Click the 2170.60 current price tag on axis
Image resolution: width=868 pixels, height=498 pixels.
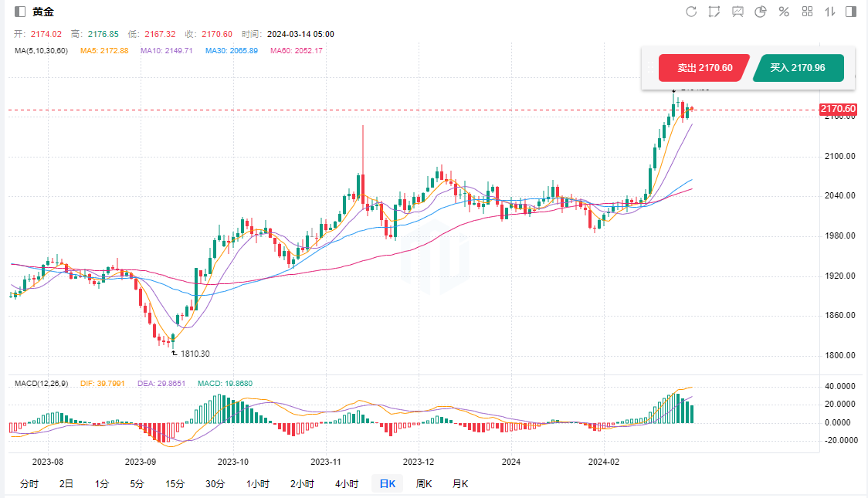(x=838, y=109)
